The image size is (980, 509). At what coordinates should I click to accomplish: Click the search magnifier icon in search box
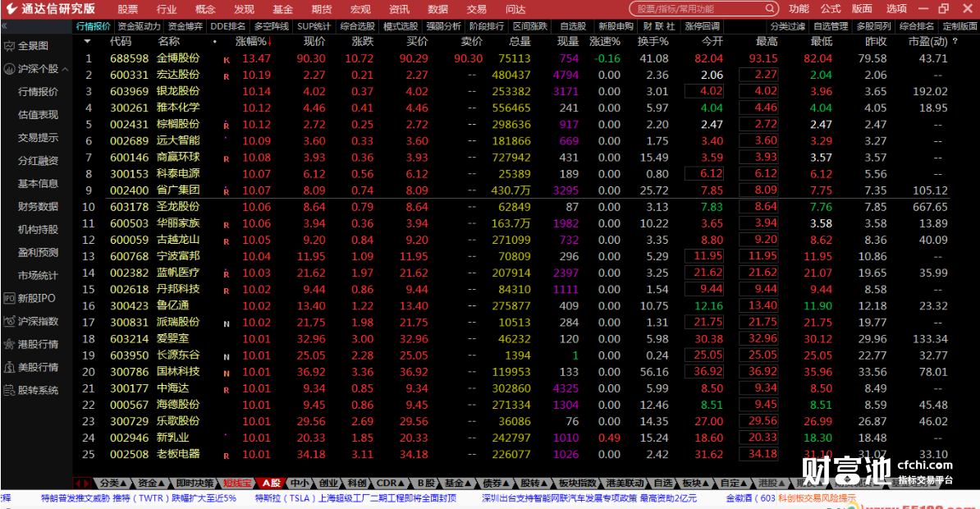tap(769, 9)
